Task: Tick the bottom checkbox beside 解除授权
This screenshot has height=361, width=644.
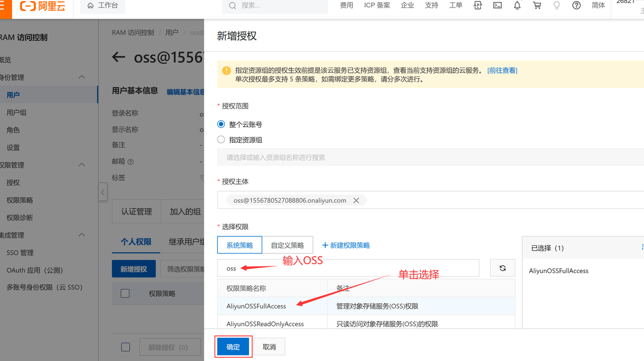Action: 126,347
